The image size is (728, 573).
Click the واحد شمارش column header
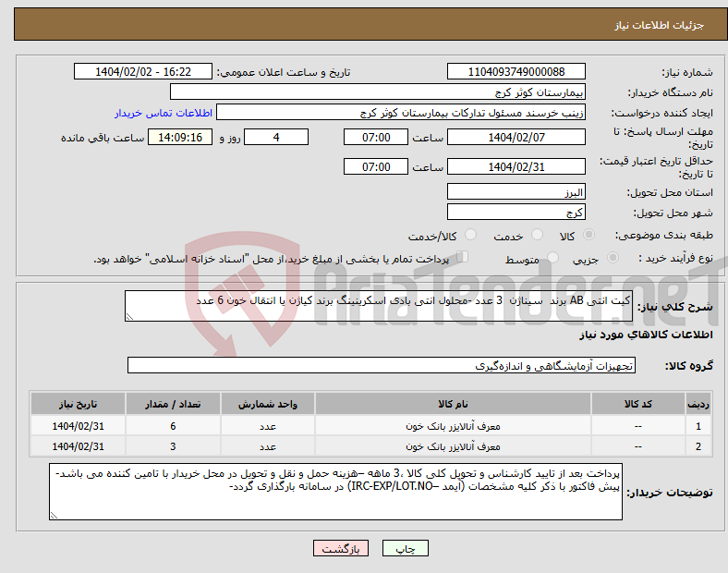(x=268, y=404)
